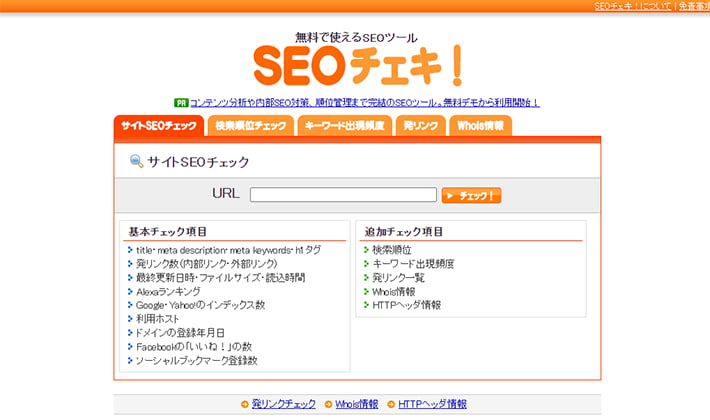Select Facebookの「いいね!」の数 item

coord(194,347)
